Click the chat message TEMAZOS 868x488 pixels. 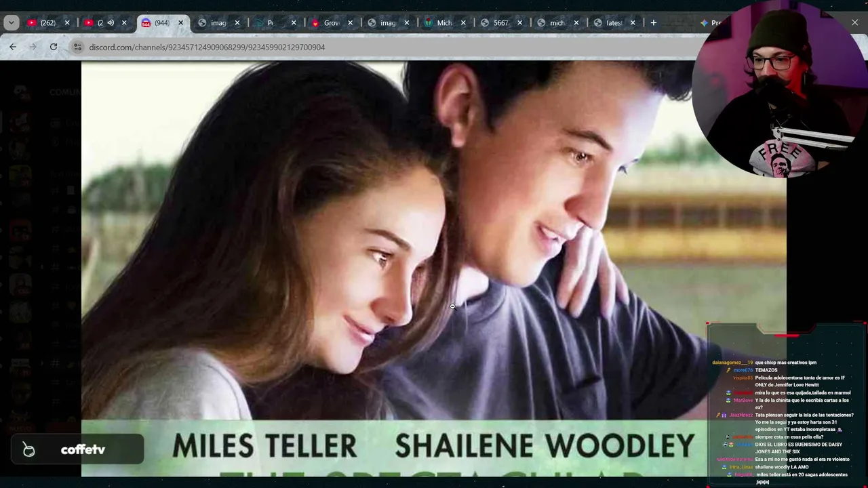(766, 370)
